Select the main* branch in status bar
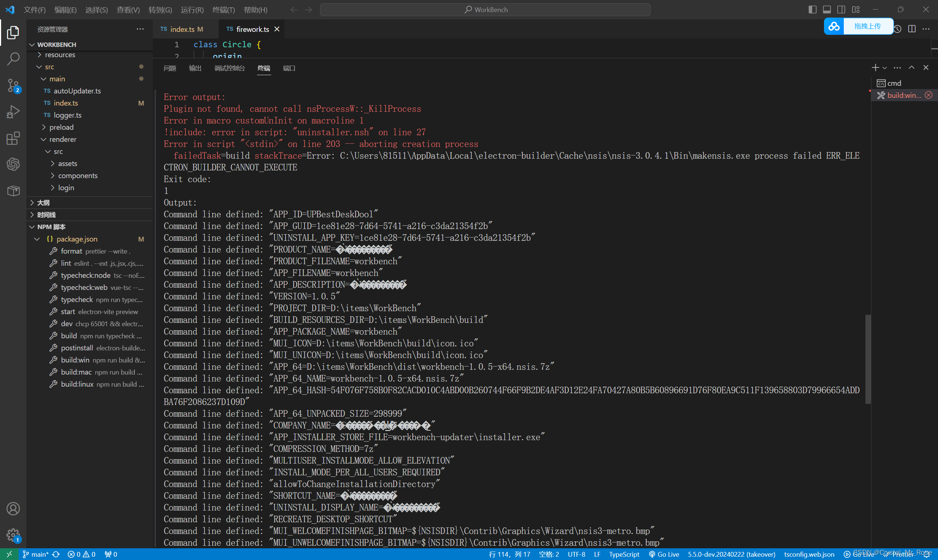The height and width of the screenshot is (560, 938). point(36,554)
